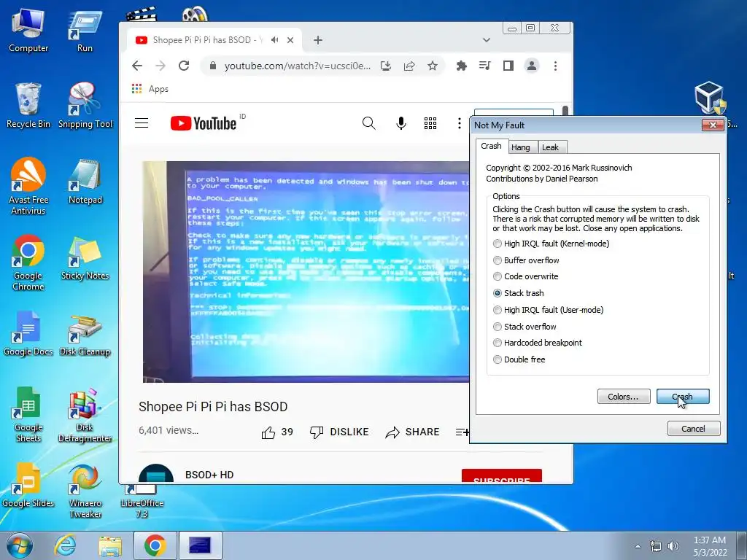Launch Snipping Tool shortcut
The image size is (747, 560).
[x=85, y=106]
